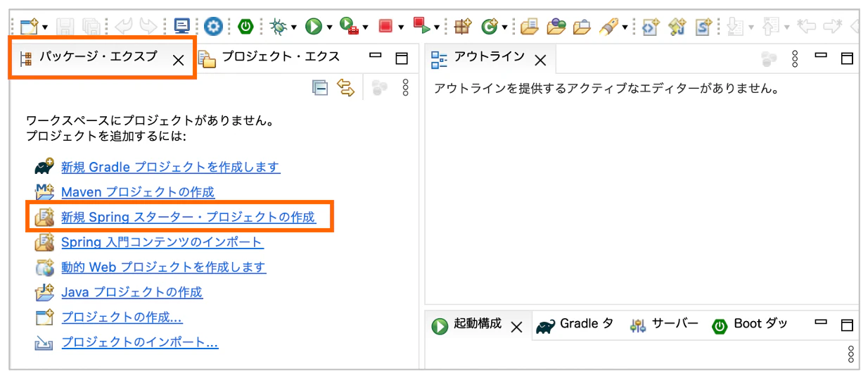This screenshot has width=868, height=376.
Task: Click the New Java Package icon
Action: pyautogui.click(x=462, y=27)
